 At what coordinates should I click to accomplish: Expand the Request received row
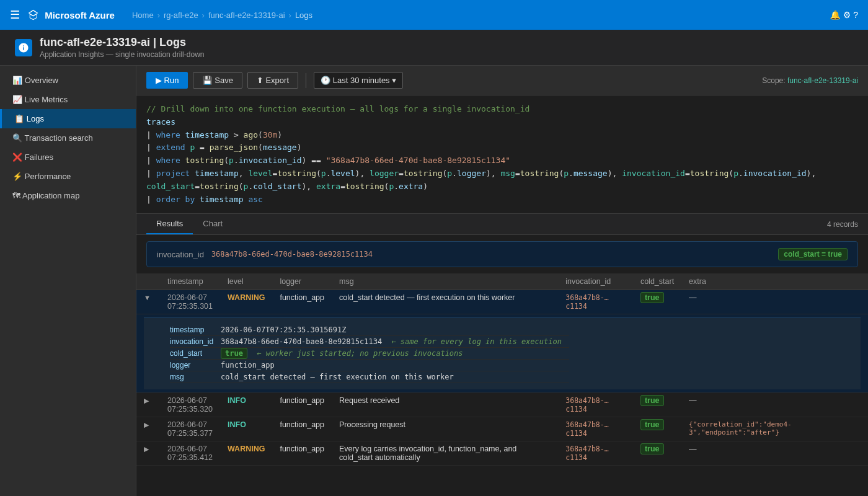147,401
